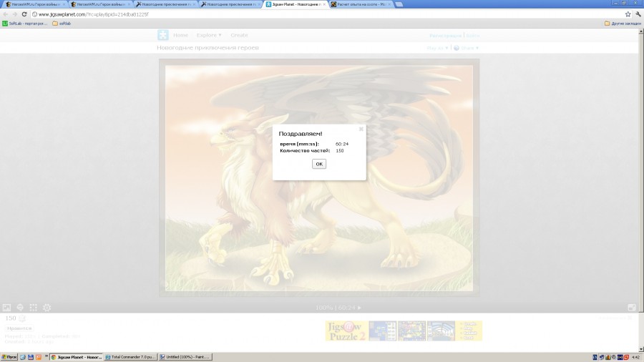The width and height of the screenshot is (644, 362).
Task: Open the Home page link
Action: click(180, 35)
